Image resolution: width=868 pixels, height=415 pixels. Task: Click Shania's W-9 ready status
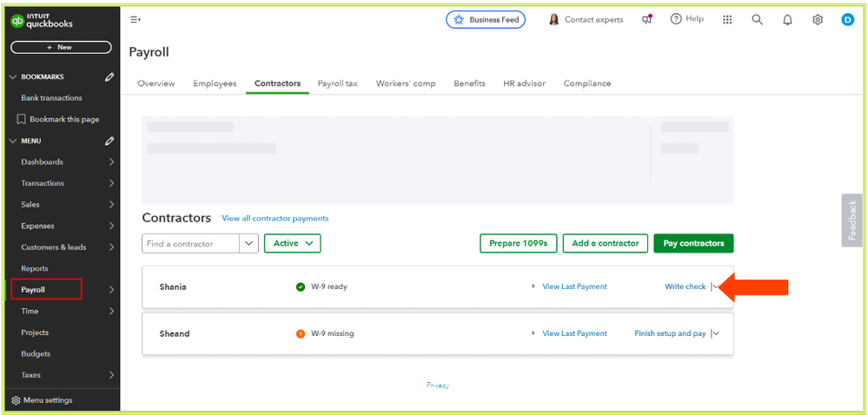[x=322, y=287]
